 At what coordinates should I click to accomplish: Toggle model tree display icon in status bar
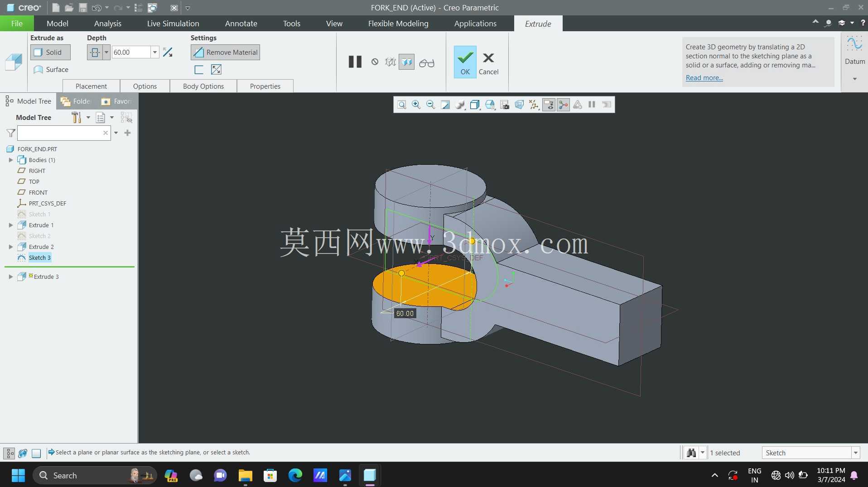point(9,453)
